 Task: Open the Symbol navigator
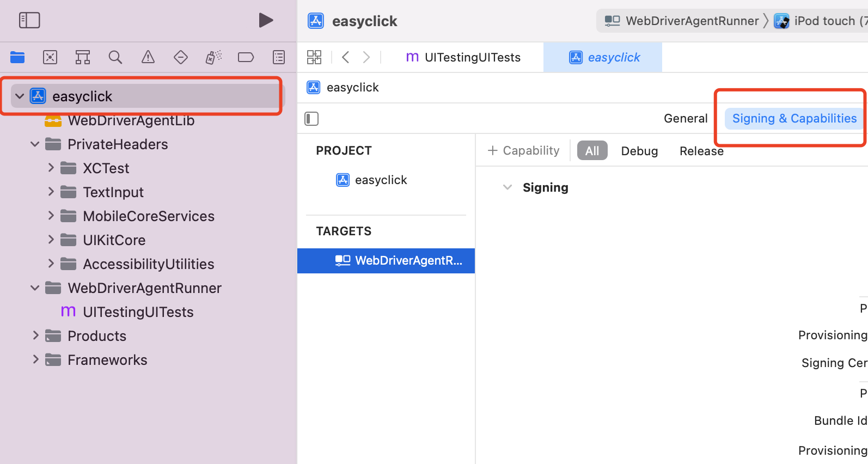[83, 57]
